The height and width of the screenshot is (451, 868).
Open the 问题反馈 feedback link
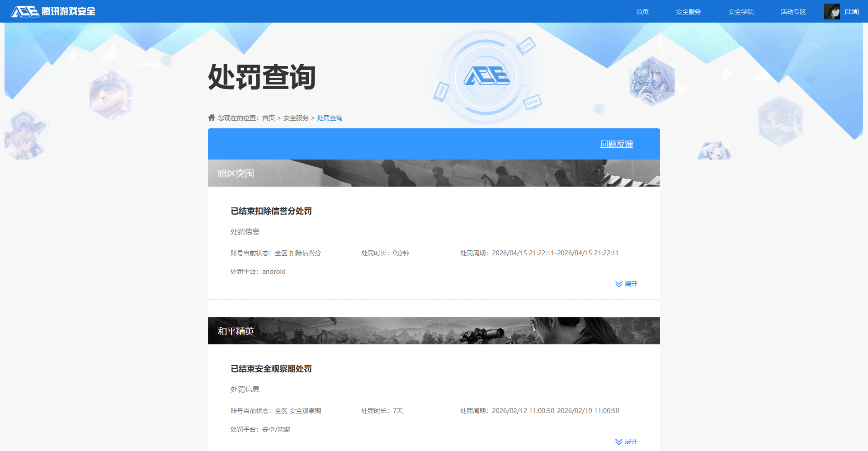click(x=616, y=144)
